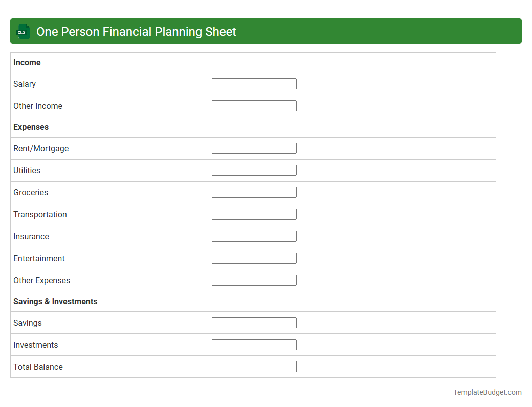Image resolution: width=532 pixels, height=407 pixels.
Task: Click the Groceries amount field
Action: [254, 192]
